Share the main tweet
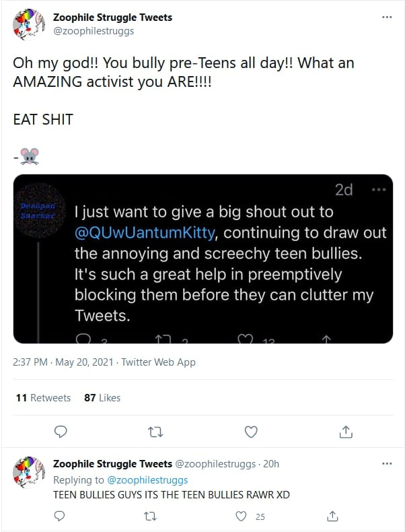Image resolution: width=405 pixels, height=532 pixels. pyautogui.click(x=346, y=432)
